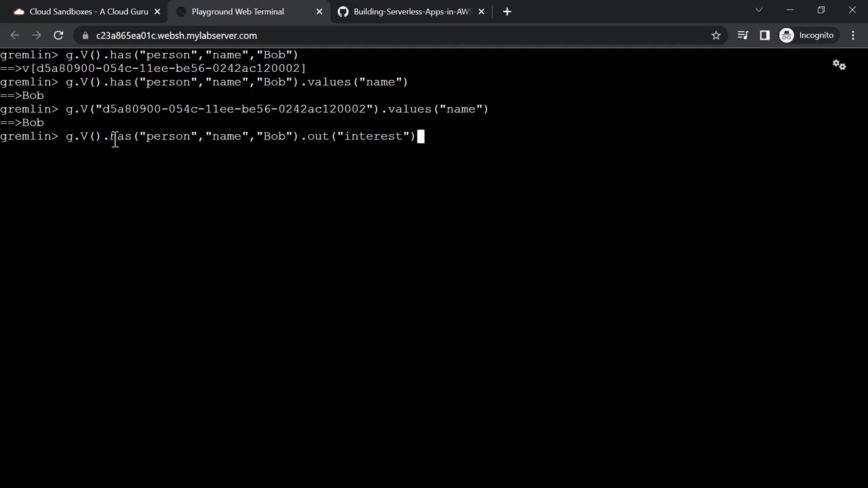Open a new browser tab

(507, 12)
